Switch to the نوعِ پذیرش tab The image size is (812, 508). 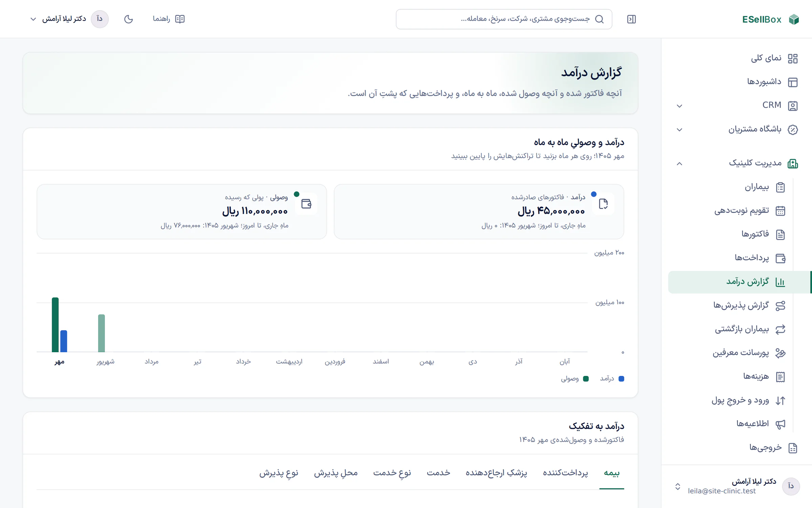(x=279, y=473)
